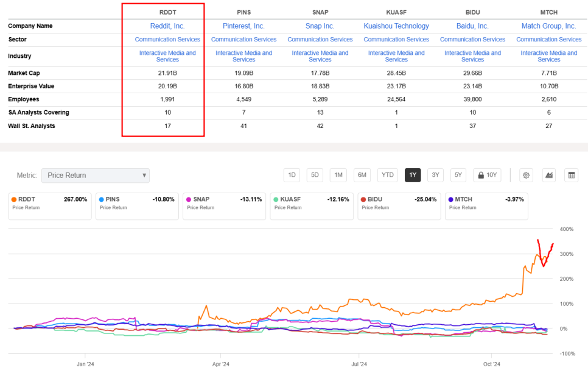Click the MTCH column header

coord(548,12)
